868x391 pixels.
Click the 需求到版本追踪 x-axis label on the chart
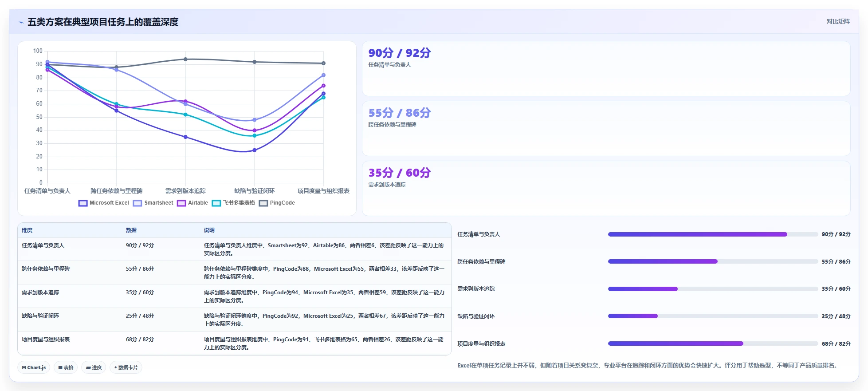pyautogui.click(x=185, y=191)
